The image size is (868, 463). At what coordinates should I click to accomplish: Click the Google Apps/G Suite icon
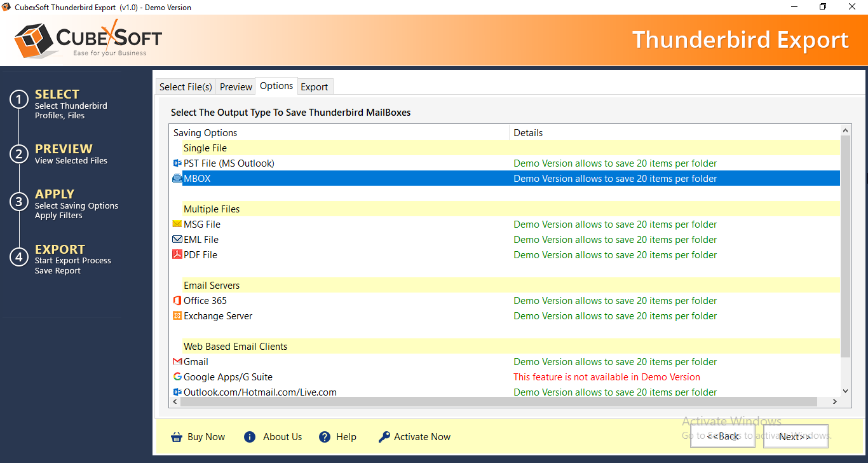point(177,377)
